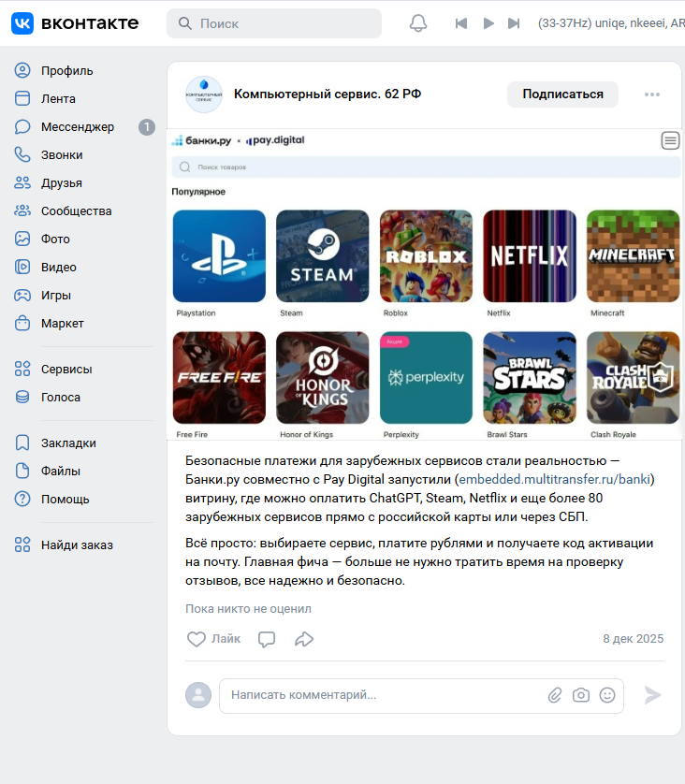Viewport: 685px width, 784px height.
Task: Click the Найди заказ icon
Action: (x=22, y=545)
